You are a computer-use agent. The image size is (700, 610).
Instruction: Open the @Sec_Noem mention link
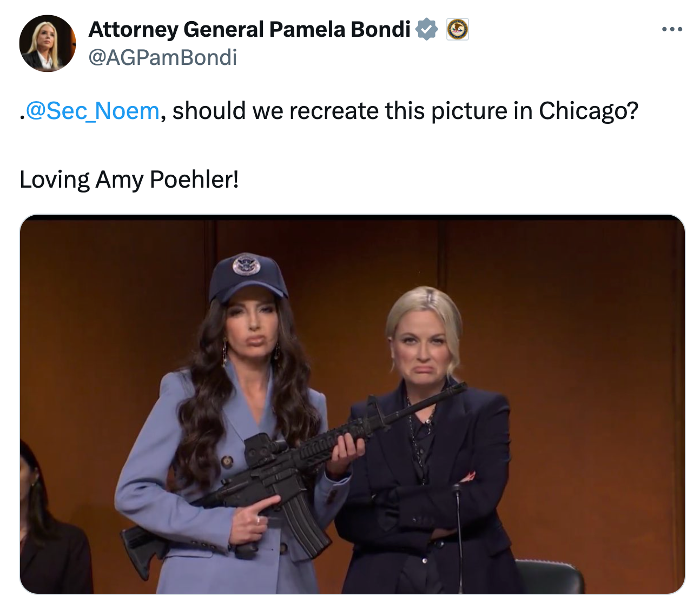click(x=92, y=111)
